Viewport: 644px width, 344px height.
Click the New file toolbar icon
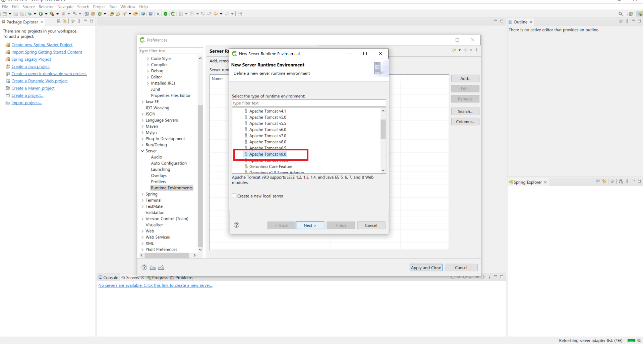pos(5,14)
